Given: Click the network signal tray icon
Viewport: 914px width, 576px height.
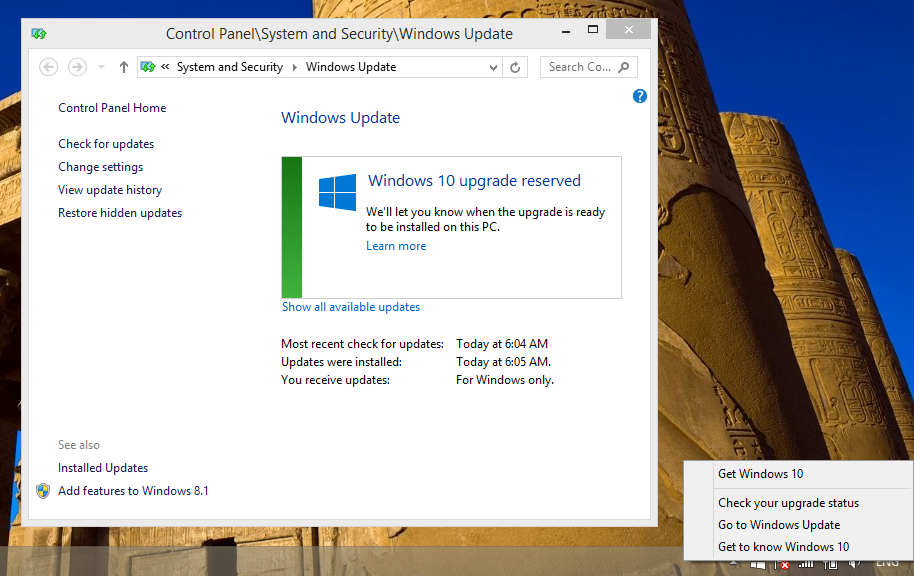Looking at the screenshot, I should pos(806,564).
